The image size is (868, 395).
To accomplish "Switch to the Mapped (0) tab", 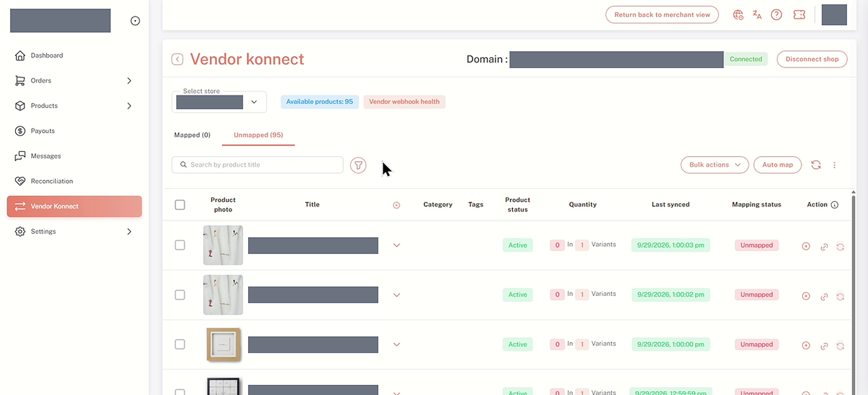I will tap(192, 135).
